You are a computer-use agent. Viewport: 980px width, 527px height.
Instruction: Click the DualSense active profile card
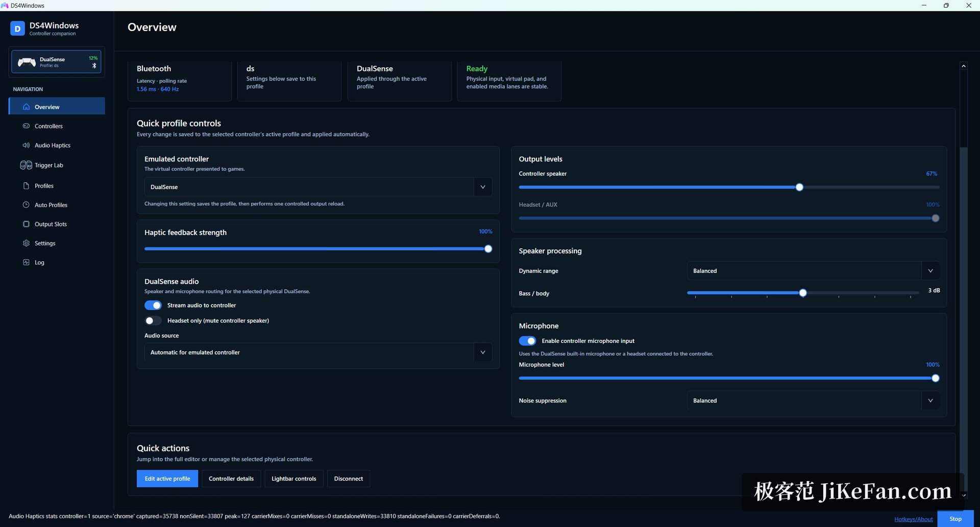[400, 81]
